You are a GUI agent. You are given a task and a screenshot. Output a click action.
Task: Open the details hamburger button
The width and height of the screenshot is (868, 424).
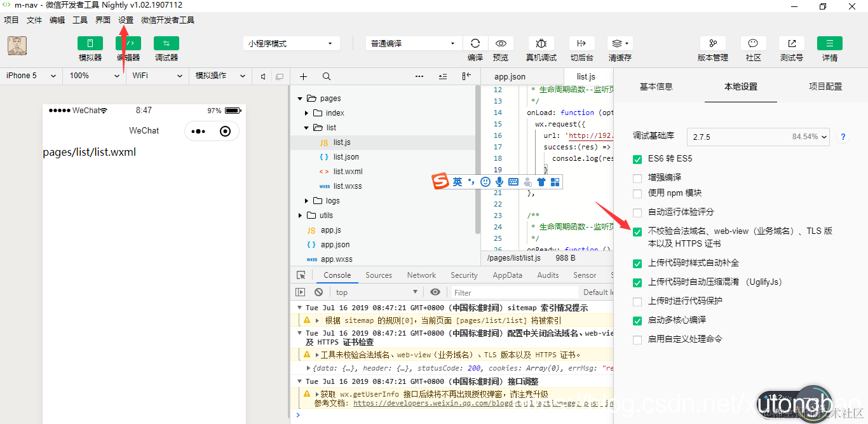click(x=830, y=43)
